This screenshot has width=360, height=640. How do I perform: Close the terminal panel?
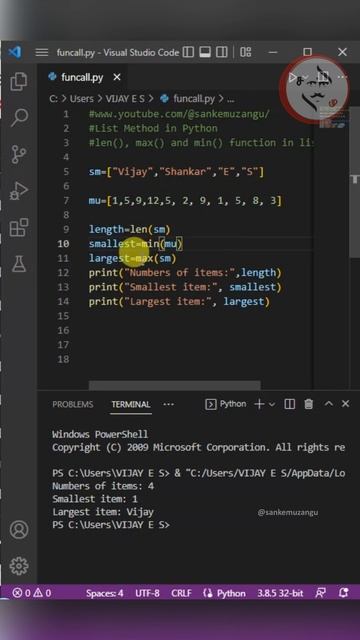coord(345,404)
